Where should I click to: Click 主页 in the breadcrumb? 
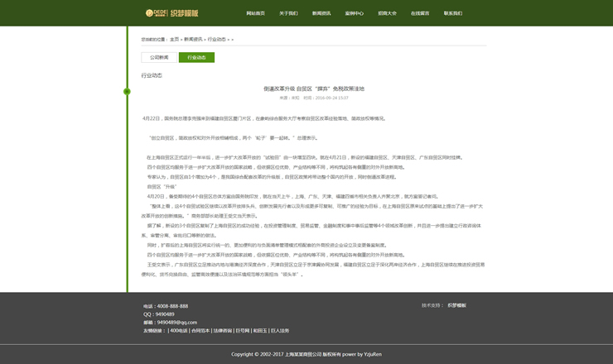click(x=174, y=39)
